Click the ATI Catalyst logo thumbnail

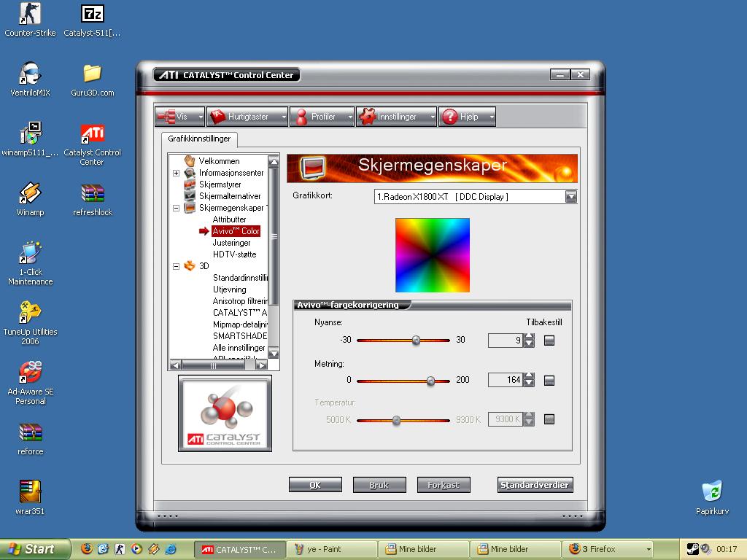coord(225,413)
